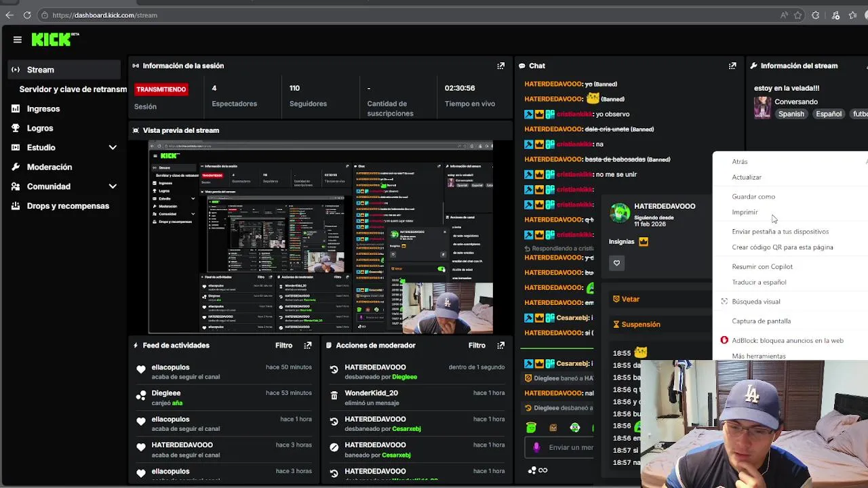This screenshot has height=488, width=868.
Task: Open Drops y recompensas
Action: click(68, 205)
